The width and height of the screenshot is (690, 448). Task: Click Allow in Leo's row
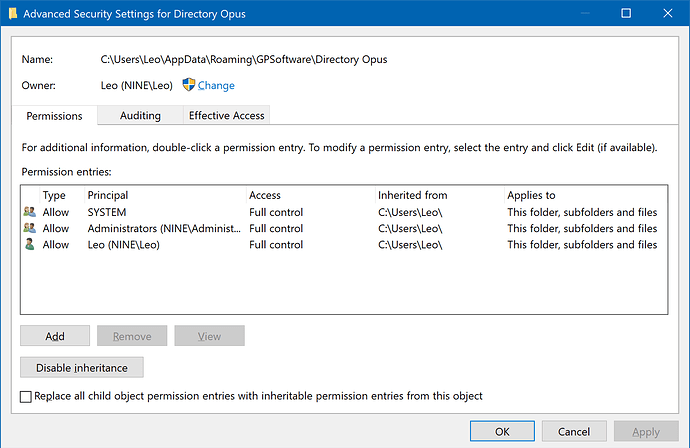[x=56, y=245]
